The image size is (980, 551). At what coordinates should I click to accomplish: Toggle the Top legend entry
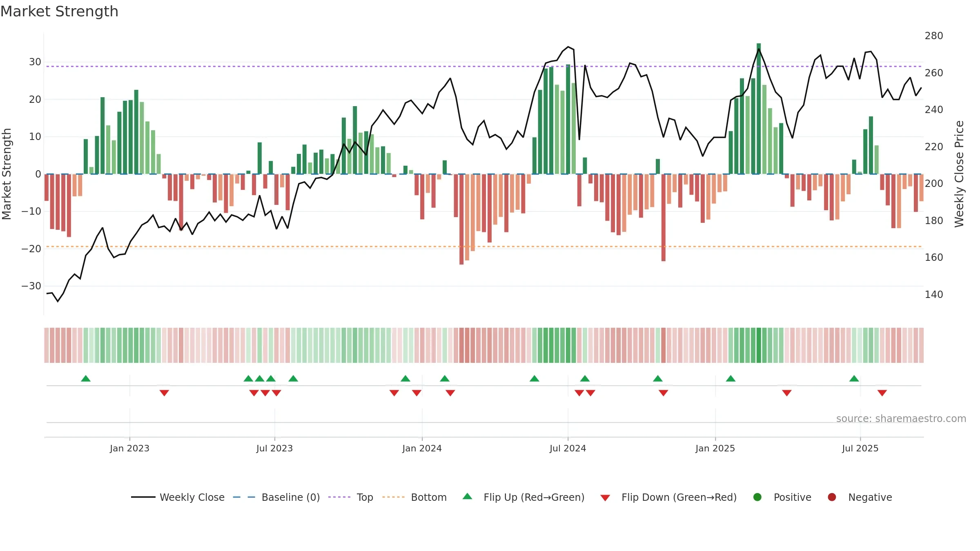coord(351,497)
